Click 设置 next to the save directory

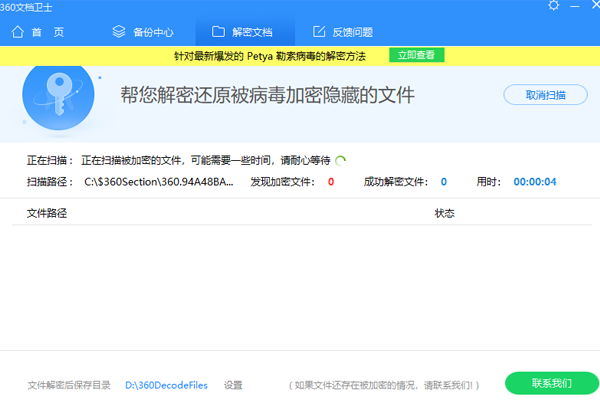pos(233,384)
